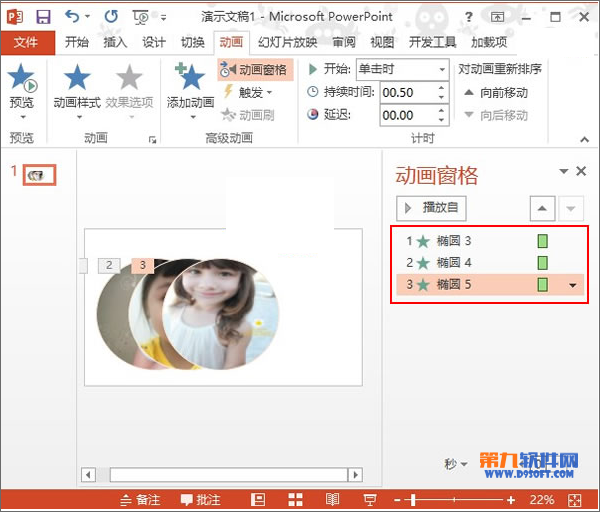Select animation item 椭圆 5

[x=490, y=285]
